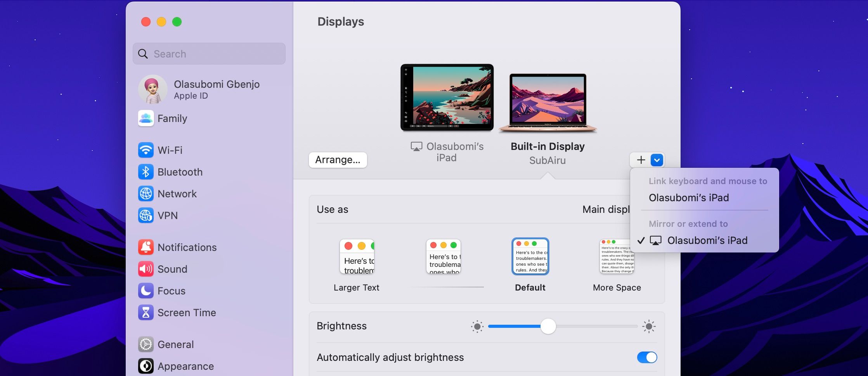Screen dimensions: 868x376
Task: Select the Network globe icon
Action: click(x=146, y=193)
